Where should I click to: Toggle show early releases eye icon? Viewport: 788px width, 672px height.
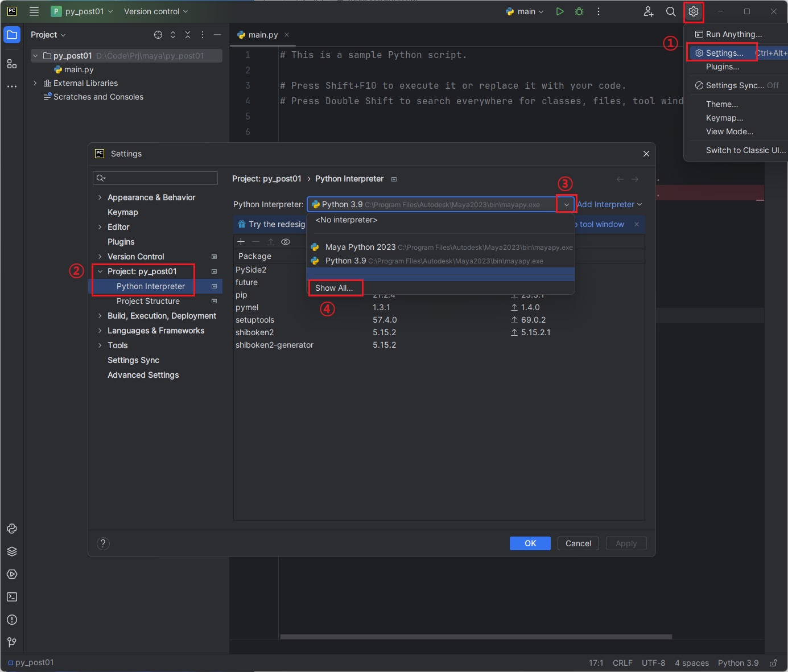pyautogui.click(x=286, y=242)
